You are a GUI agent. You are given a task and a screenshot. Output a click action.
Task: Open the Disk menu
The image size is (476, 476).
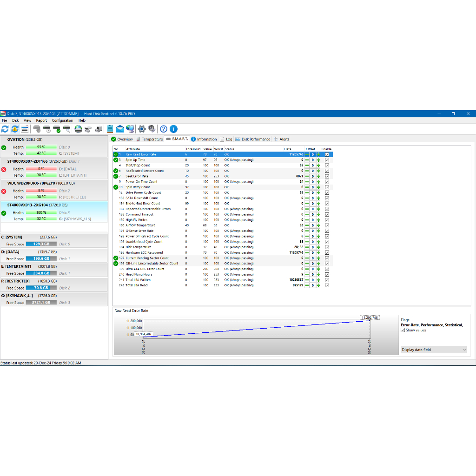[x=15, y=120]
